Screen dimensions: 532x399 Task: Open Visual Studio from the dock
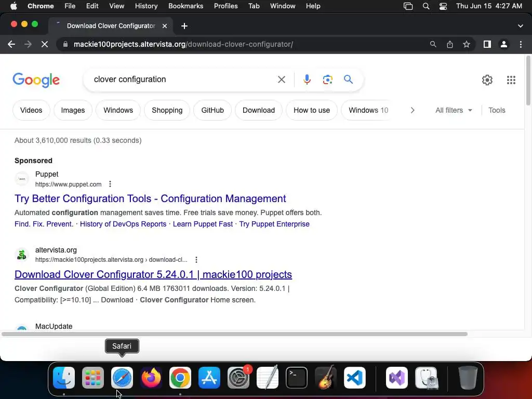point(397,377)
